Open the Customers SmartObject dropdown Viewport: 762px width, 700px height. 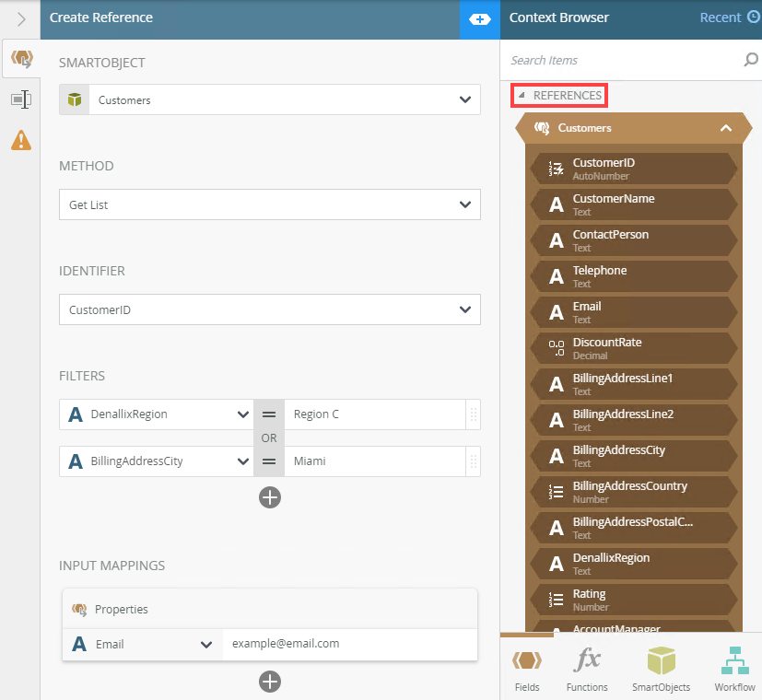coord(270,99)
